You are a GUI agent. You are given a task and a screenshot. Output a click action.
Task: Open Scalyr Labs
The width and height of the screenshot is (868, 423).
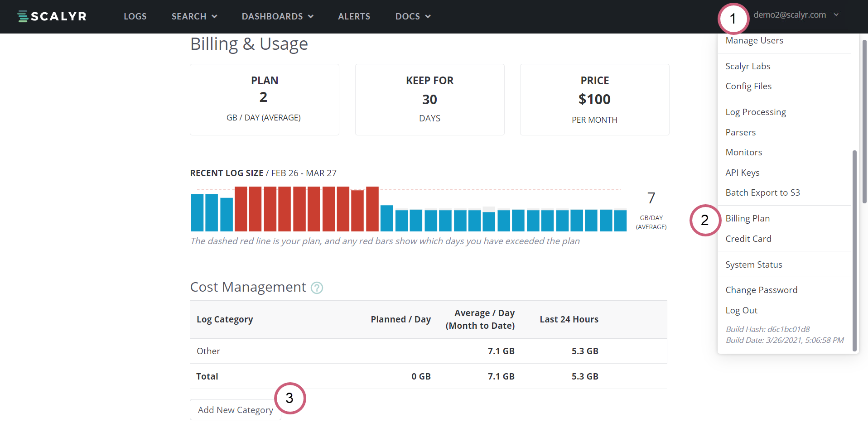748,66
